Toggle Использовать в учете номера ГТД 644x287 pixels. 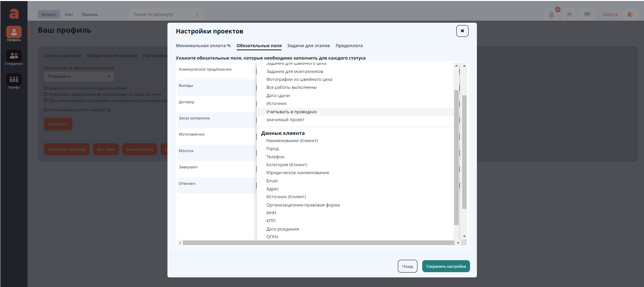(46, 110)
